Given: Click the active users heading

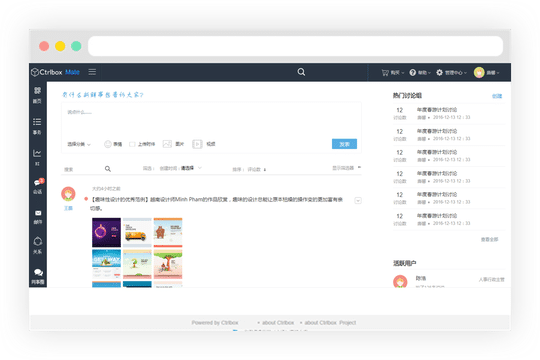Looking at the screenshot, I should (x=405, y=263).
